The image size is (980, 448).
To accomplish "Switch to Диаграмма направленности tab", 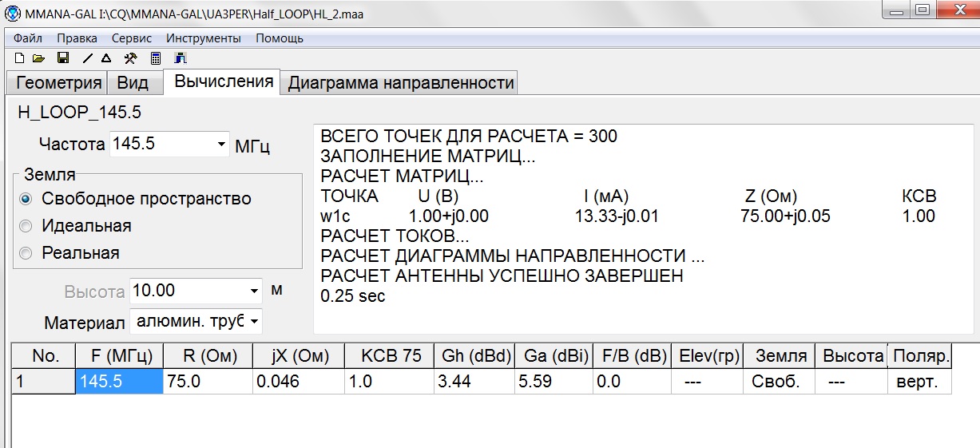I will (x=400, y=83).
